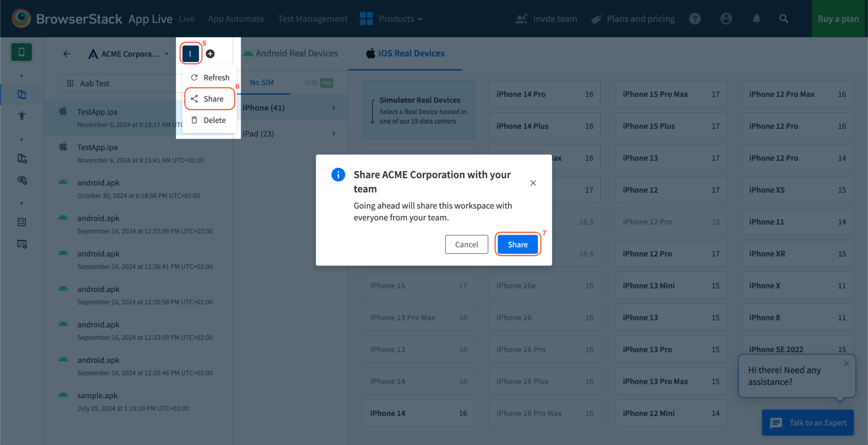The height and width of the screenshot is (445, 868).
Task: Click the Talk to an Expert button
Action: tap(808, 423)
